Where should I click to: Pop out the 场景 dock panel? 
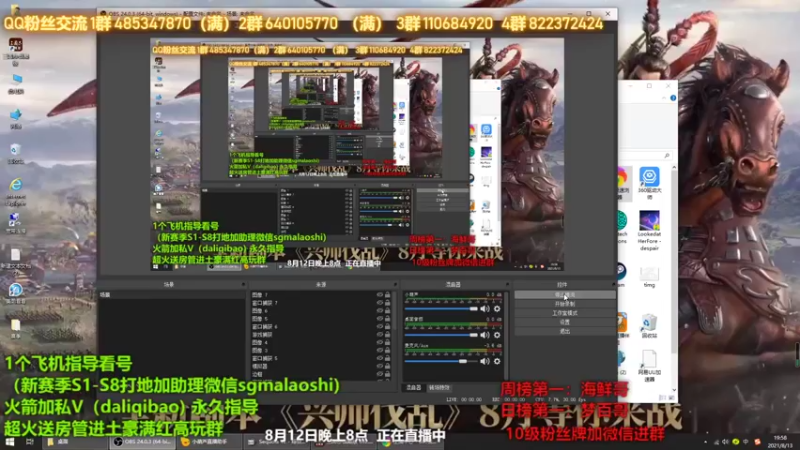tap(243, 284)
